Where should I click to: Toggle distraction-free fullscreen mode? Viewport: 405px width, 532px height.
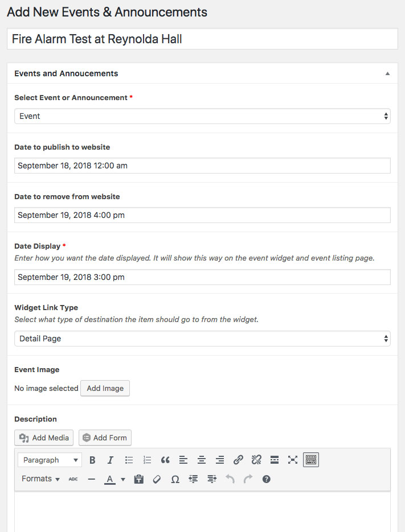pos(293,460)
